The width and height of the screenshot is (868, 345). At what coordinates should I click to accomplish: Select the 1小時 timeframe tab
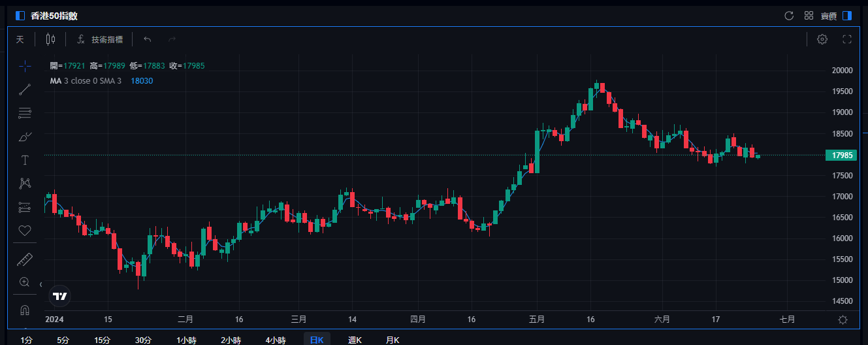point(187,340)
